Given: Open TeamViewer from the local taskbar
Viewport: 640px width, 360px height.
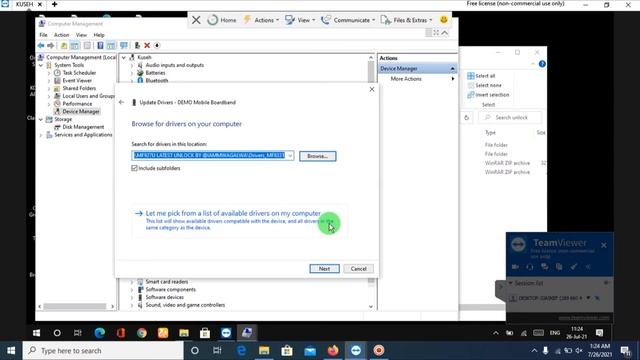Looking at the screenshot, I should pos(356,351).
